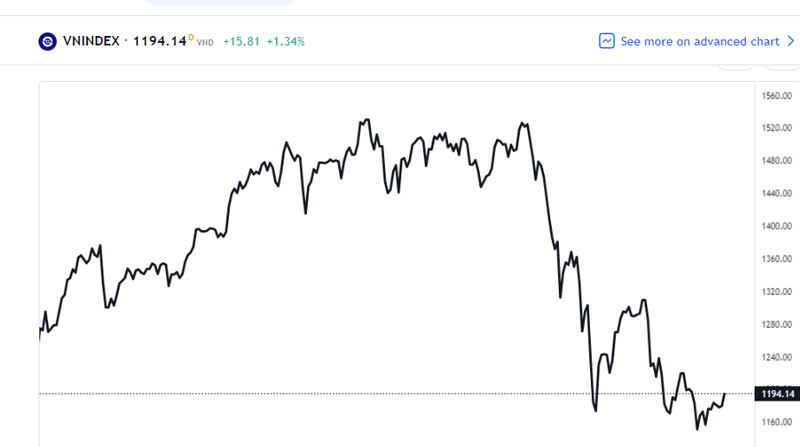Click the highlighted 1194.14 price-axis tag
The image size is (800, 447).
pyautogui.click(x=777, y=394)
